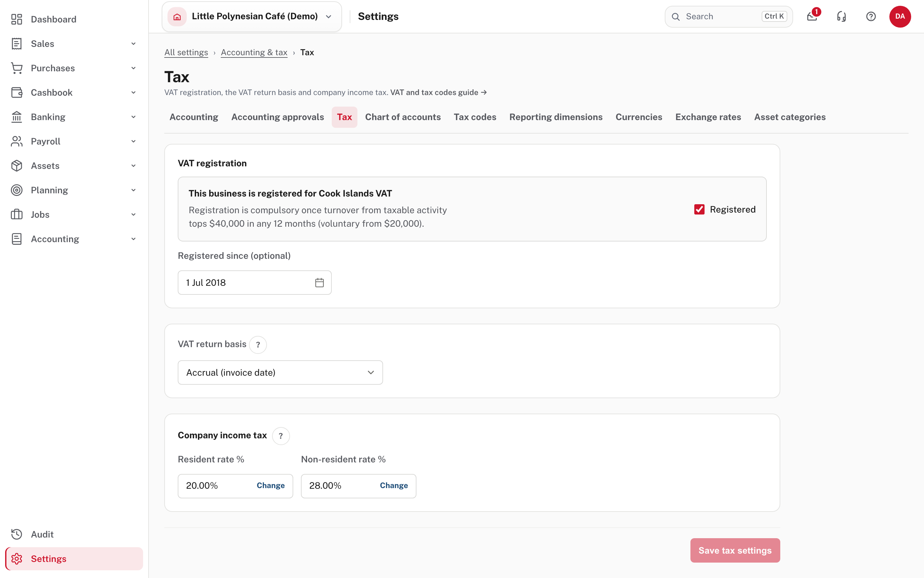Click the Sales receipt icon
Image resolution: width=924 pixels, height=578 pixels.
point(16,44)
